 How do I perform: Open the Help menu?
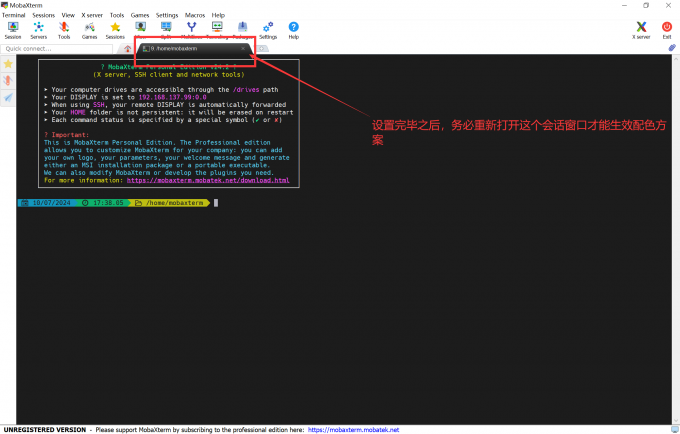point(218,15)
